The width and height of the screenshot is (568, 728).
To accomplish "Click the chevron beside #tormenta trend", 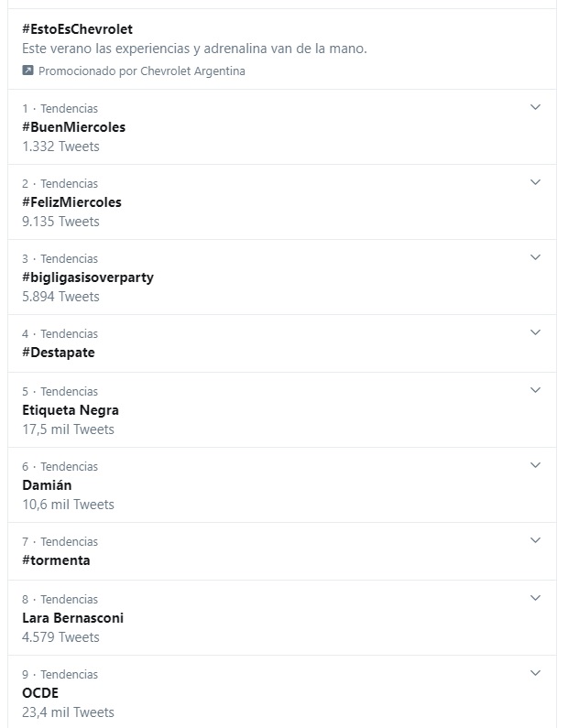I will click(536, 541).
